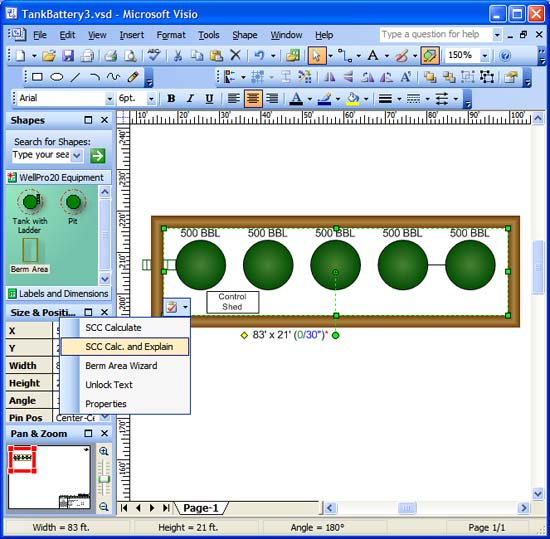Click the fill color paint bucket swatch

tap(353, 99)
